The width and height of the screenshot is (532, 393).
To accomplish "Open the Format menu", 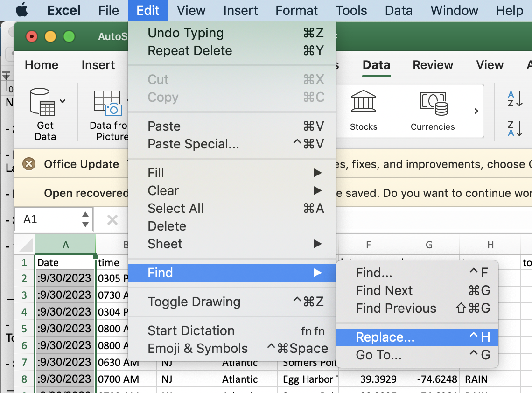I will 296,10.
